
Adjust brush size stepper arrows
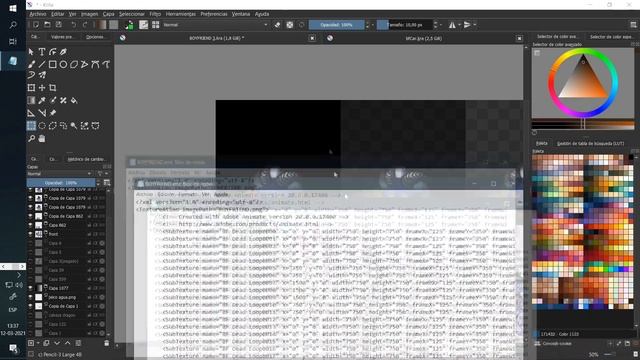tap(435, 25)
